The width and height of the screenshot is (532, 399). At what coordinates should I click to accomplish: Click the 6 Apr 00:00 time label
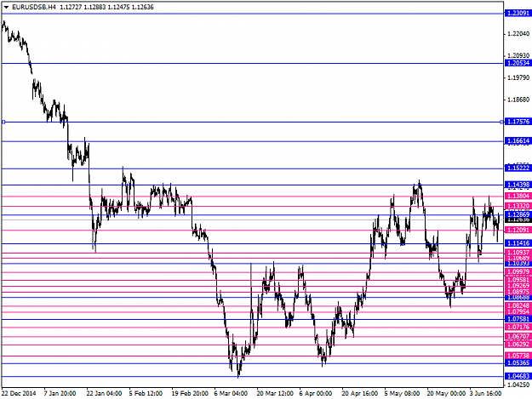[316, 394]
